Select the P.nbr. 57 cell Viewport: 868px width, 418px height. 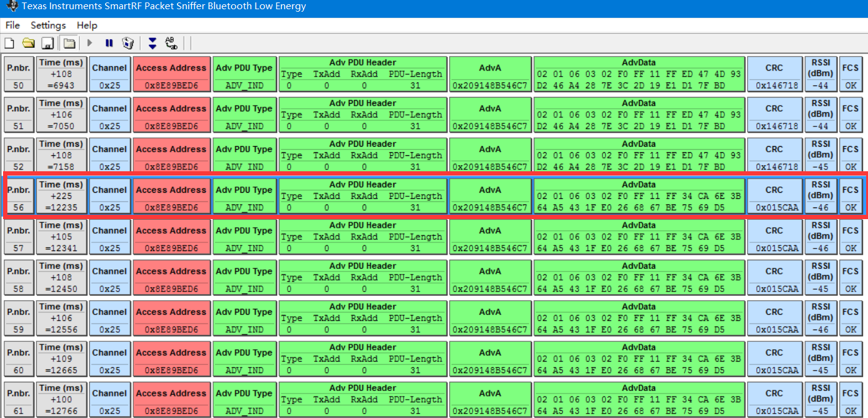pos(18,236)
